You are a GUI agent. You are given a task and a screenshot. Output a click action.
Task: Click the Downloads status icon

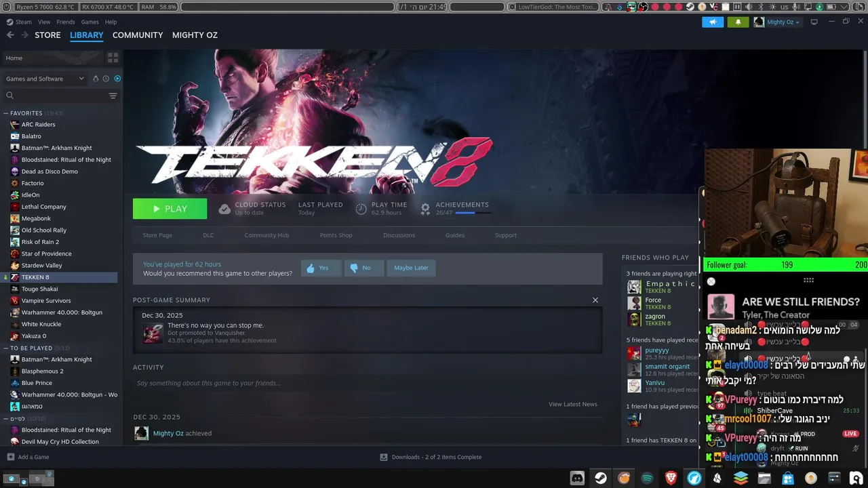pyautogui.click(x=384, y=457)
